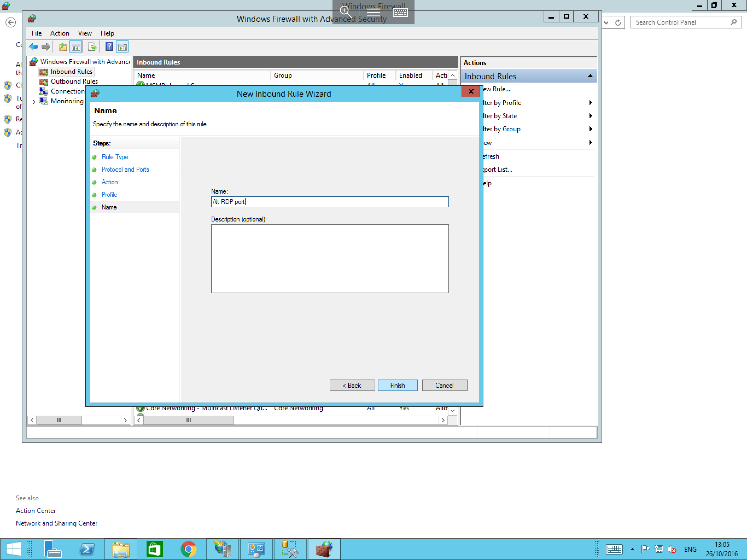This screenshot has height=560, width=747.
Task: Select the Name wizard step
Action: tap(109, 207)
